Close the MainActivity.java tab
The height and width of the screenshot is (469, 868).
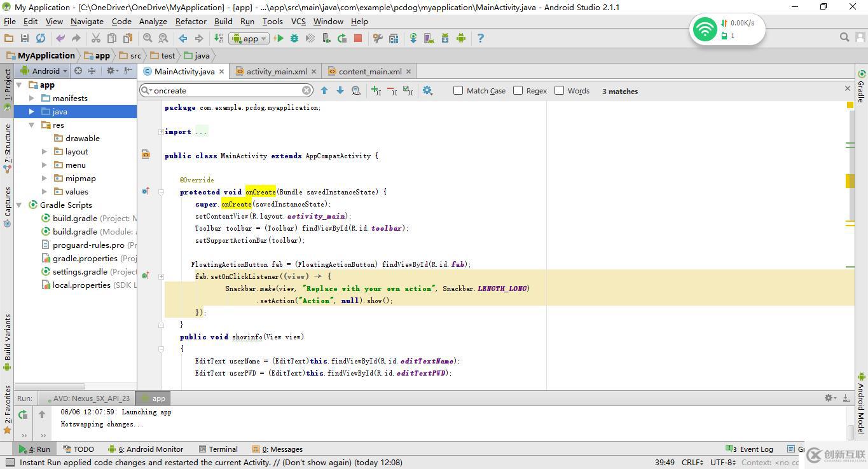coord(222,71)
